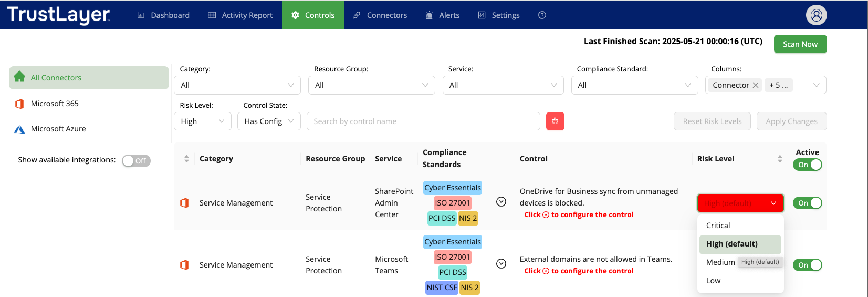
Task: Open the Activity Report tab
Action: [240, 15]
